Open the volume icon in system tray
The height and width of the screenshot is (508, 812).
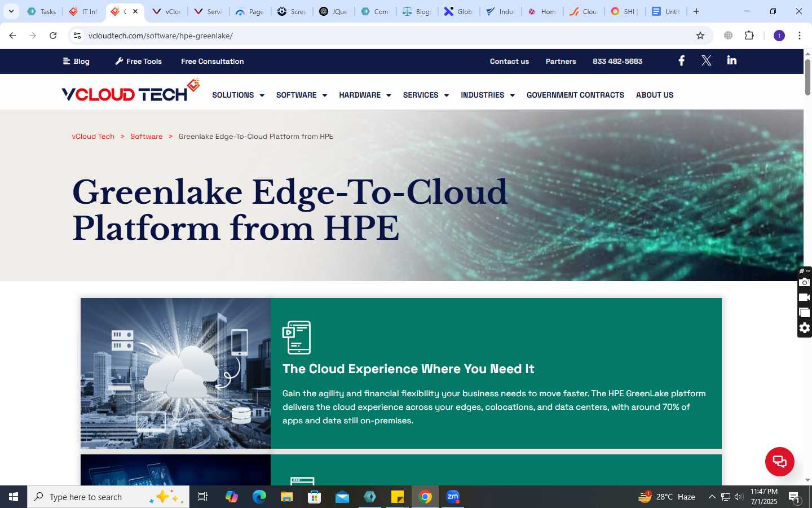[x=739, y=497]
